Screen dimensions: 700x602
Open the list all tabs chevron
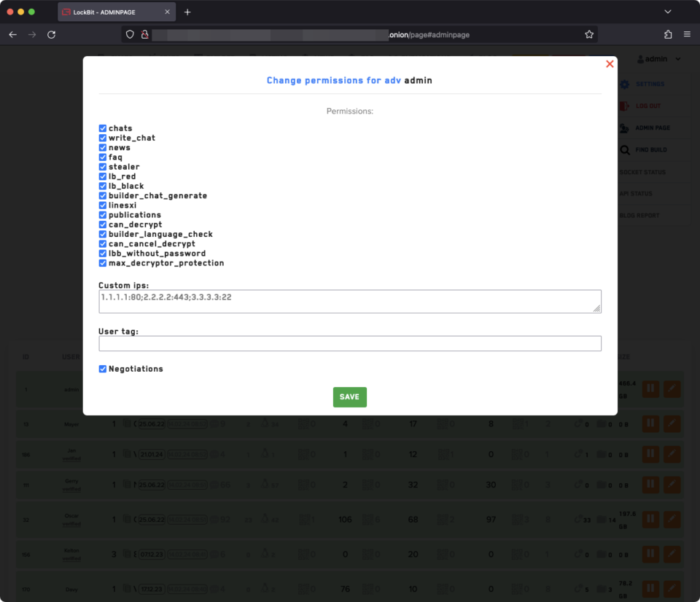[x=667, y=12]
